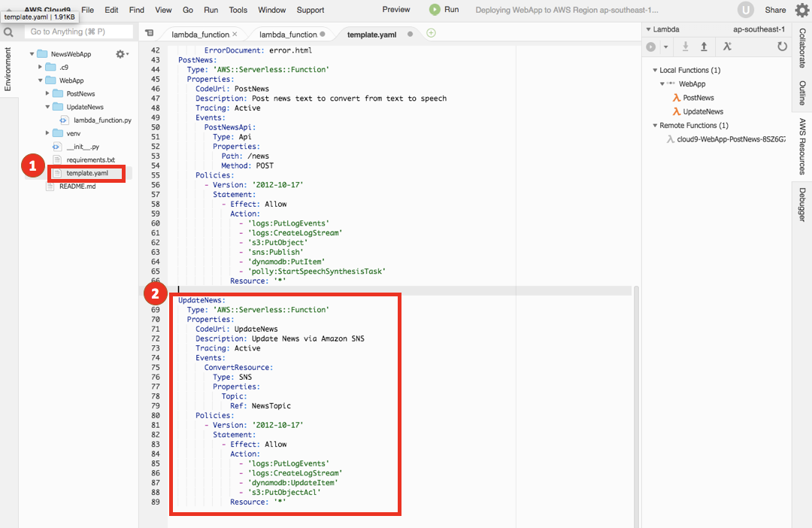The image size is (812, 528).
Task: Focus the Go to Anything search field
Action: click(x=79, y=32)
